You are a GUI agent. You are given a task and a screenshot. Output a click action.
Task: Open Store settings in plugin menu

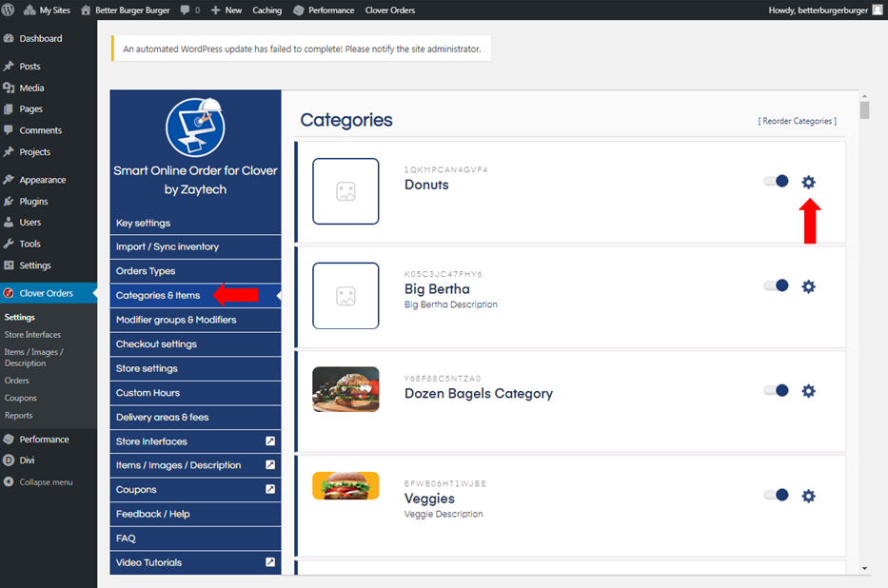tap(195, 368)
